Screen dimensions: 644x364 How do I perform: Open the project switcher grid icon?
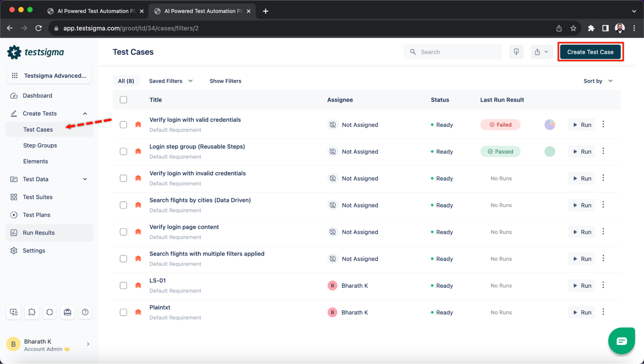pyautogui.click(x=15, y=76)
